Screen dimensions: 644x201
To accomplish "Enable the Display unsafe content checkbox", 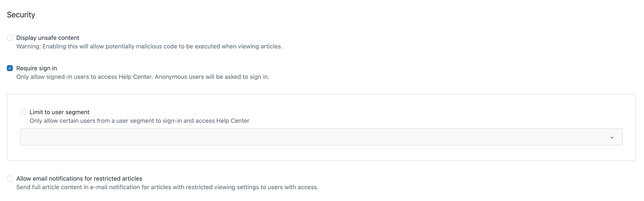I will [10, 38].
